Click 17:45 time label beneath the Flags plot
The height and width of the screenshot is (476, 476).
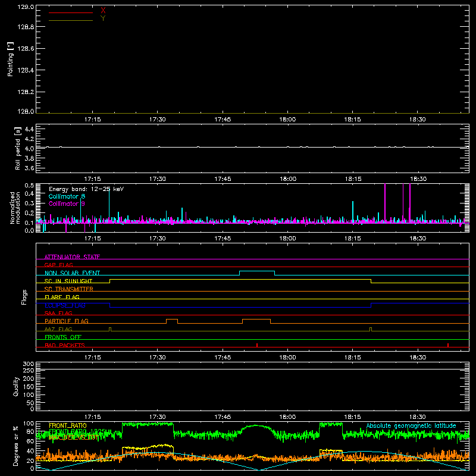(223, 358)
